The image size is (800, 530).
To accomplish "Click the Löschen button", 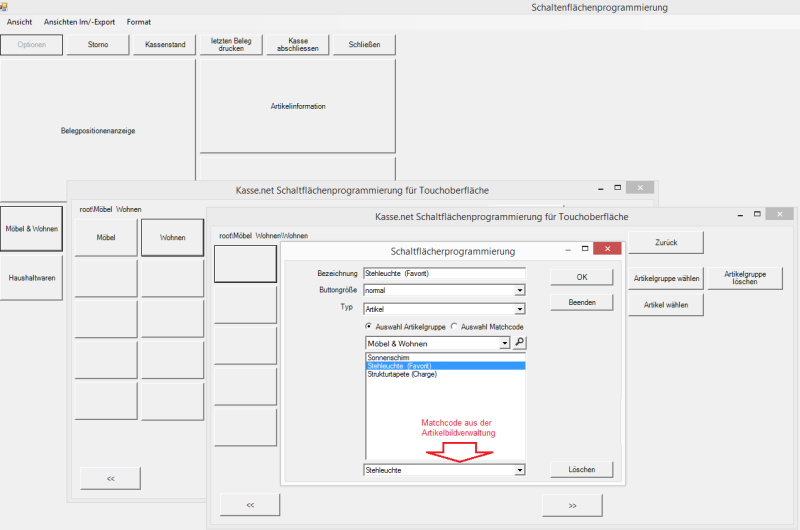I will click(582, 469).
